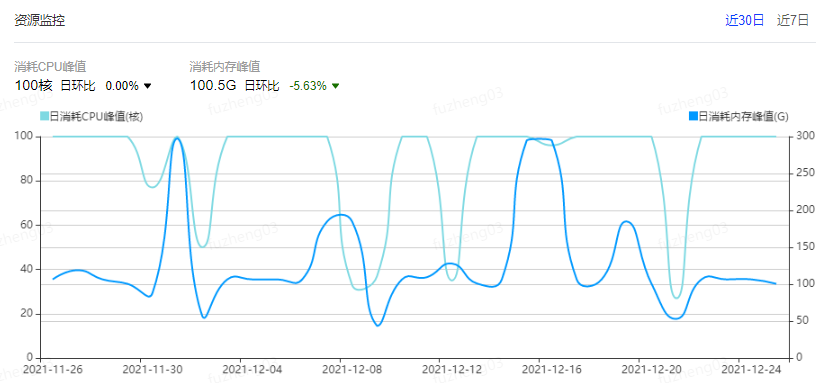
Task: Click the 300 label on right axis
Action: click(805, 136)
